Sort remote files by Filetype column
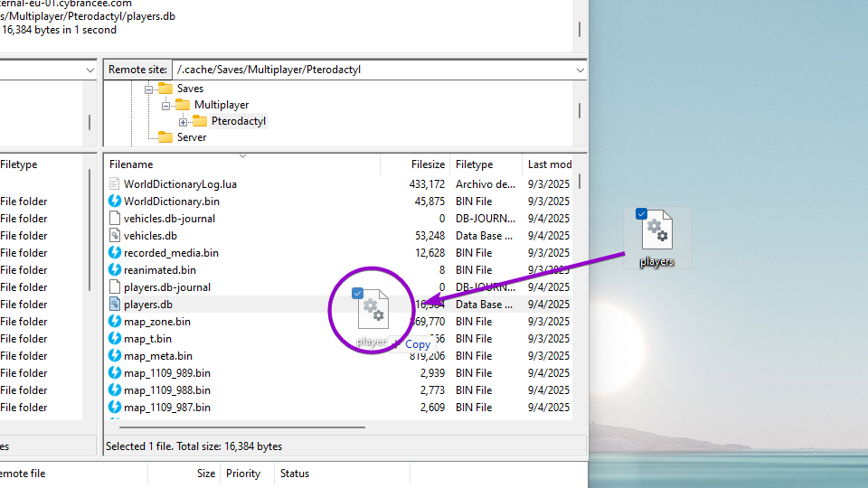This screenshot has width=868, height=488. (486, 164)
